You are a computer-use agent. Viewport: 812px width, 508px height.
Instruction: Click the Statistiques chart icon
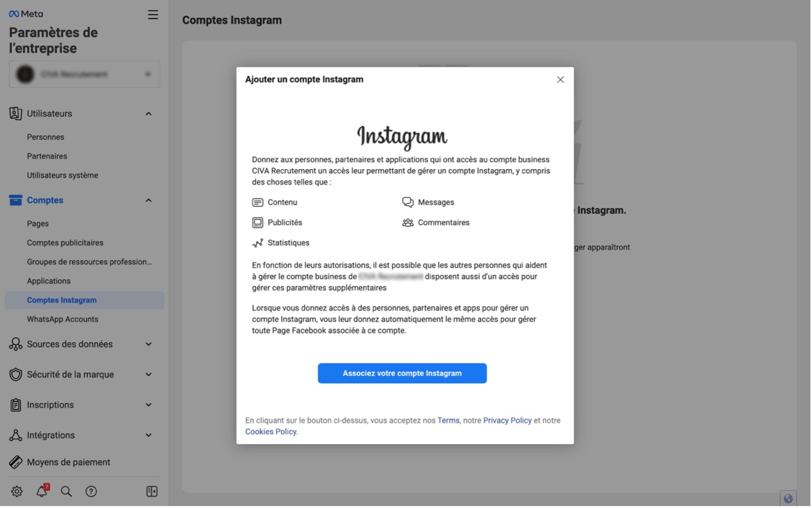pyautogui.click(x=258, y=243)
